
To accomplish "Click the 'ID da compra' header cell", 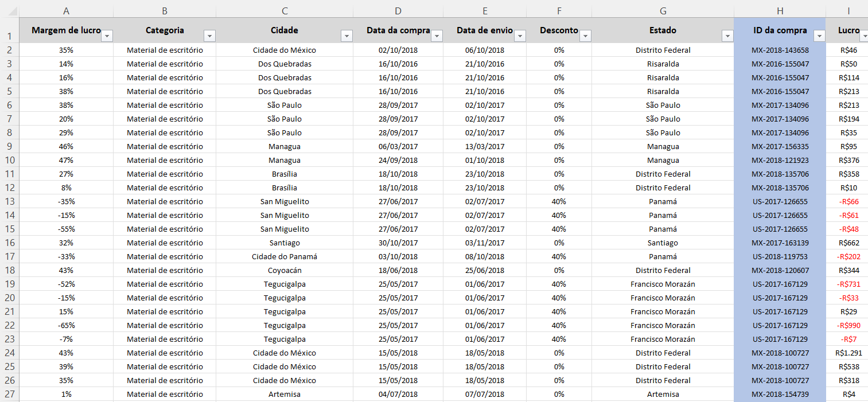I will [x=780, y=30].
